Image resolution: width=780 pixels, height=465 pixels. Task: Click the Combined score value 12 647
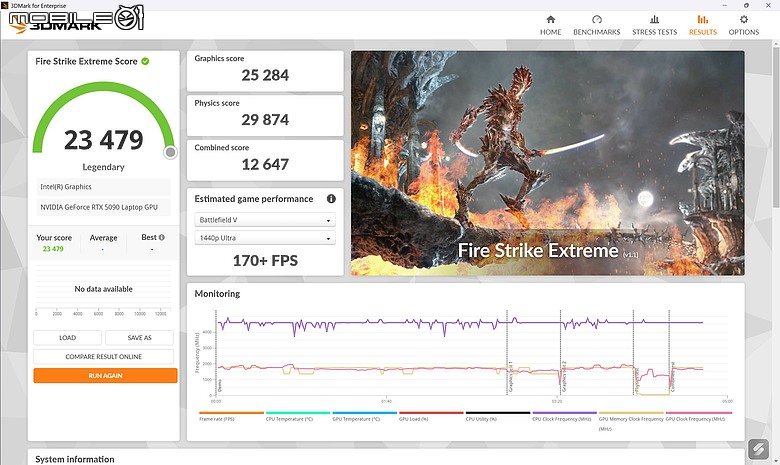click(265, 165)
